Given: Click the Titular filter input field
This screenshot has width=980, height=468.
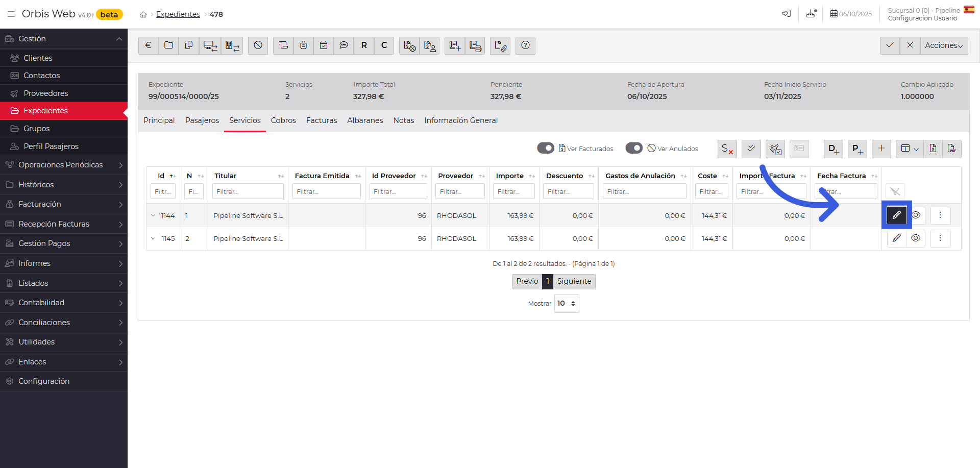Looking at the screenshot, I should 248,191.
